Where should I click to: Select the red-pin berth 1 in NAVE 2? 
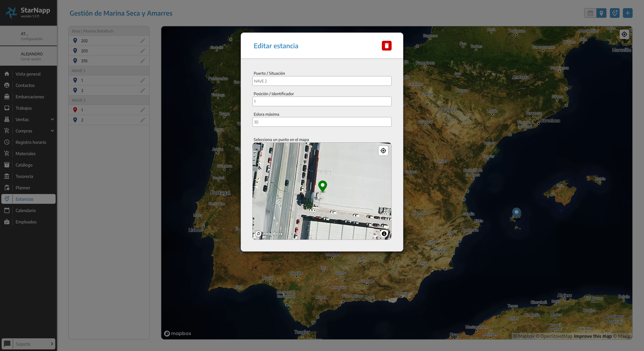point(82,110)
